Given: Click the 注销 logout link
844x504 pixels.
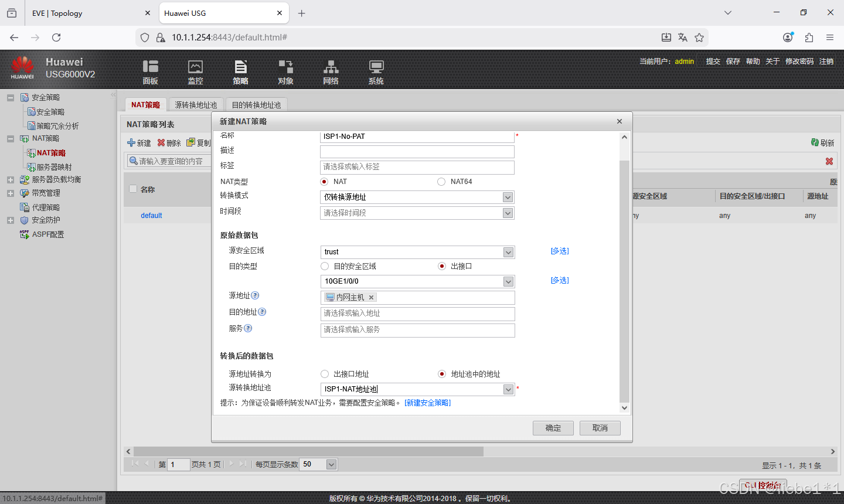Looking at the screenshot, I should 826,61.
